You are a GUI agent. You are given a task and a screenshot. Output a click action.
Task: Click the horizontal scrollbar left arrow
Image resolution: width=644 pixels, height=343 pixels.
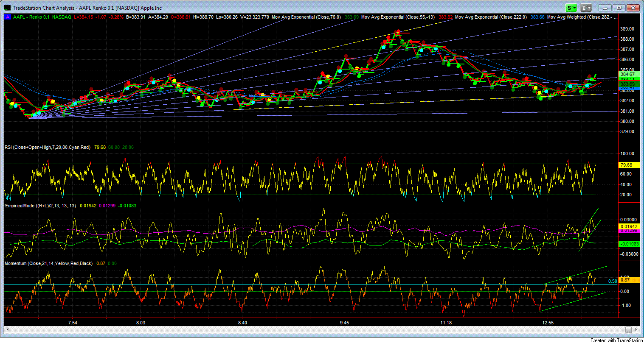point(7,330)
